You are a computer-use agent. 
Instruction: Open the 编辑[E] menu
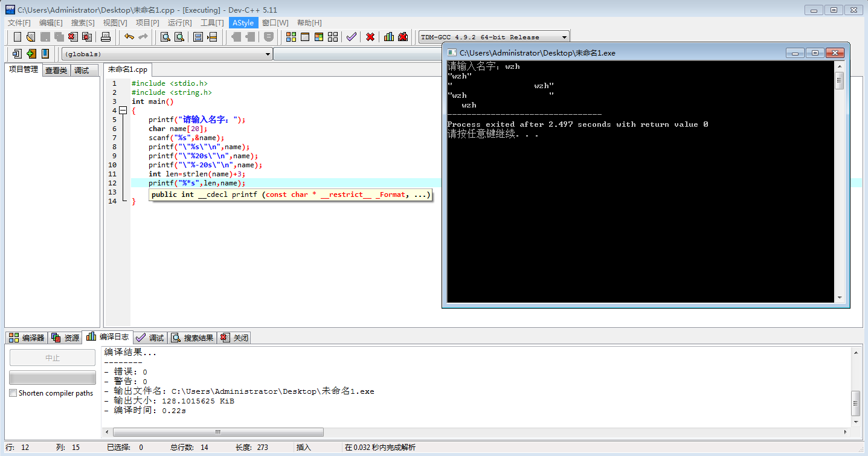[51, 22]
